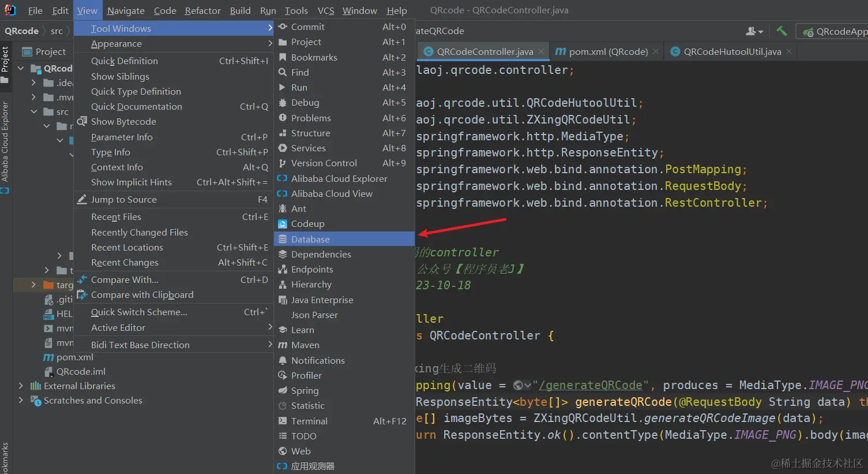Select Show Siblings in the View menu
Screen dimensions: 868x474
click(x=174, y=76)
